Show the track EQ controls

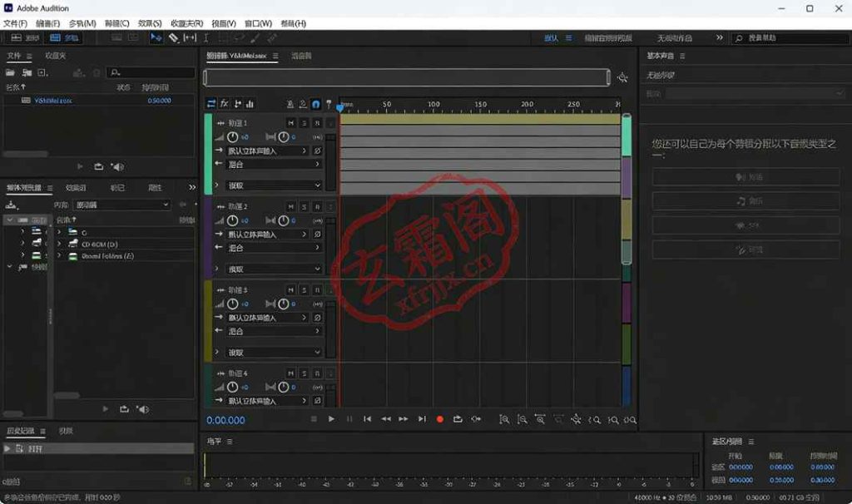pyautogui.click(x=250, y=104)
